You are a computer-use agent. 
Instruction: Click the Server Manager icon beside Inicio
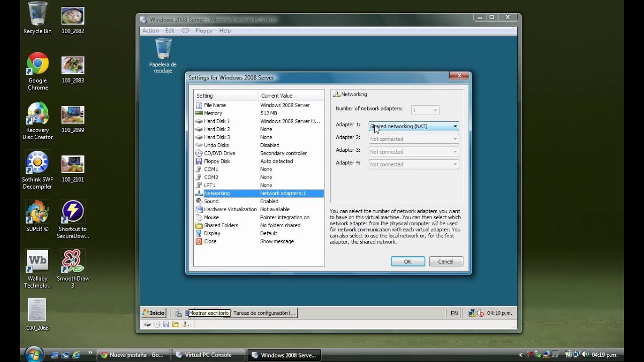tap(178, 313)
